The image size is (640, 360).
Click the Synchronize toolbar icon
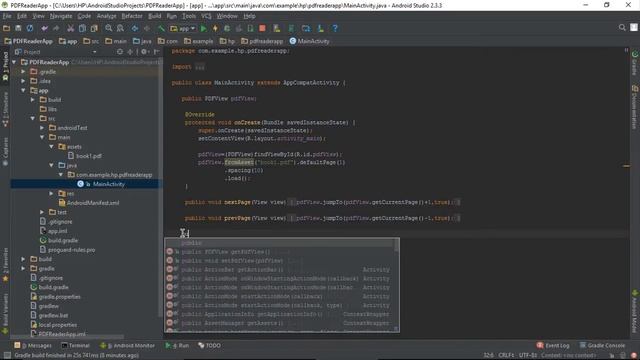[30, 28]
